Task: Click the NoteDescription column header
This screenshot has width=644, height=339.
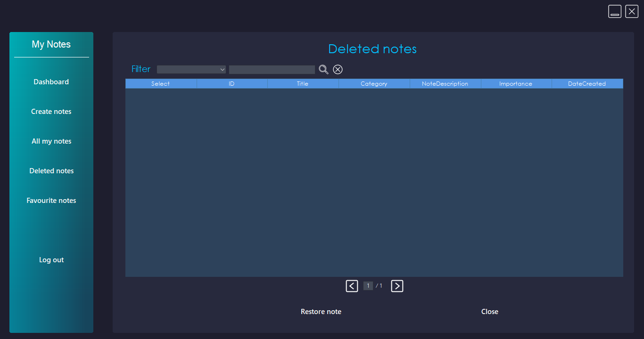Action: pos(445,84)
